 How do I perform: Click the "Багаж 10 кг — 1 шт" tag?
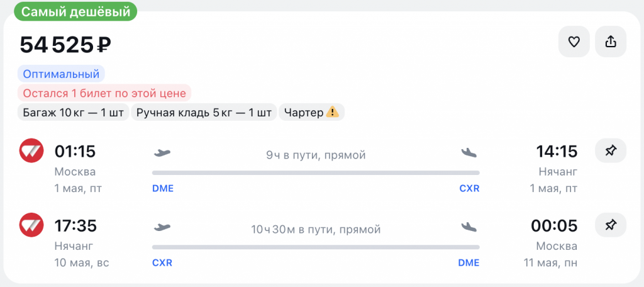[x=73, y=113]
